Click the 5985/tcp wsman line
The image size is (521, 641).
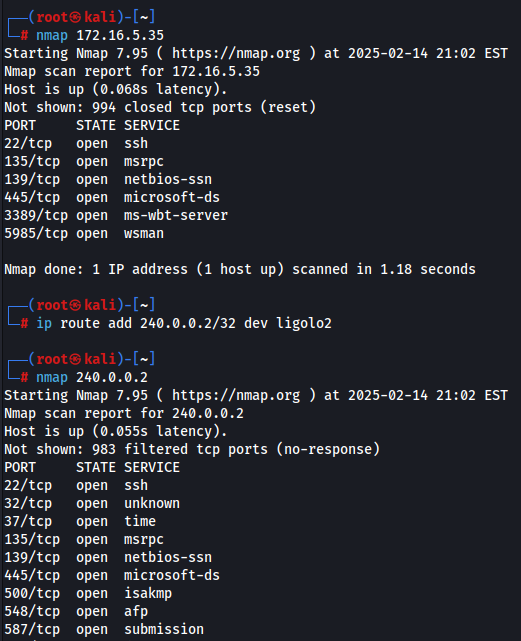click(x=84, y=233)
